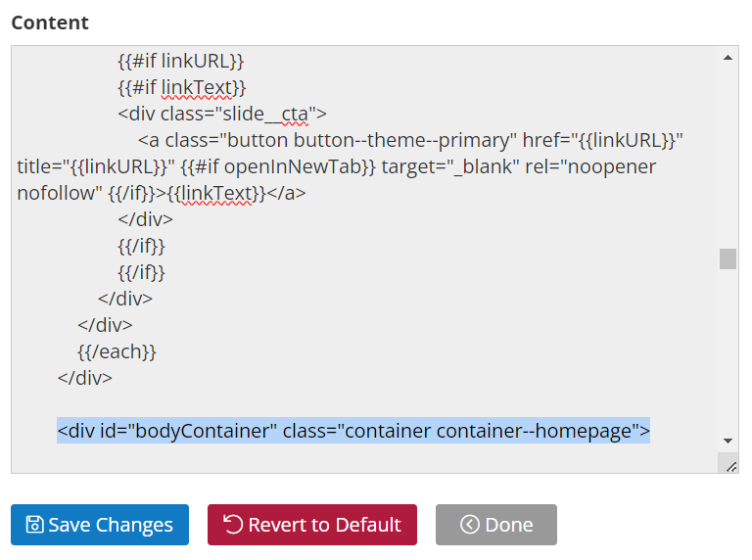Click the floppy disk save icon

(x=34, y=525)
